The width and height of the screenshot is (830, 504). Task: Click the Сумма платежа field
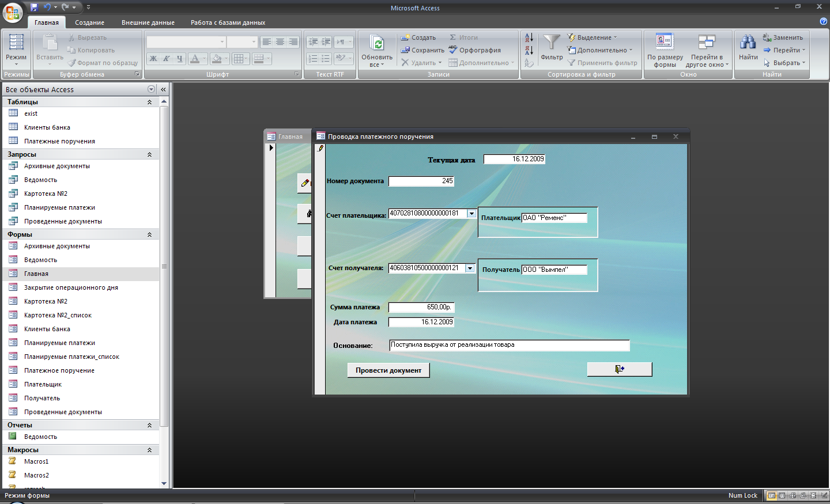tap(421, 308)
